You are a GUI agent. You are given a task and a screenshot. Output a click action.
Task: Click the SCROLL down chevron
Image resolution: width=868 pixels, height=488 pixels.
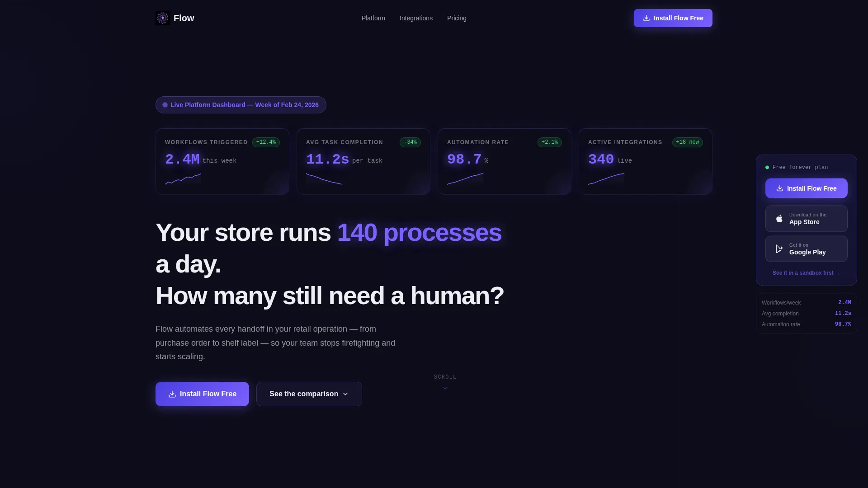(x=445, y=388)
